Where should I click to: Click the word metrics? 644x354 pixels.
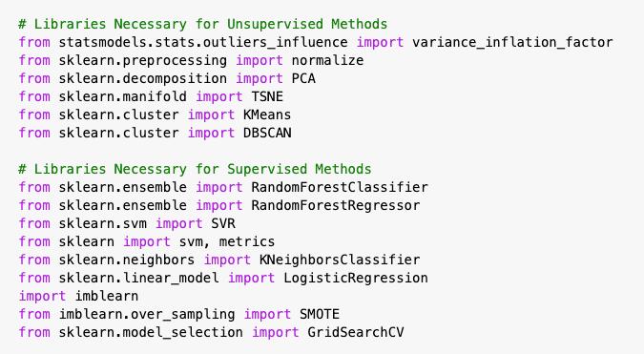pos(247,241)
